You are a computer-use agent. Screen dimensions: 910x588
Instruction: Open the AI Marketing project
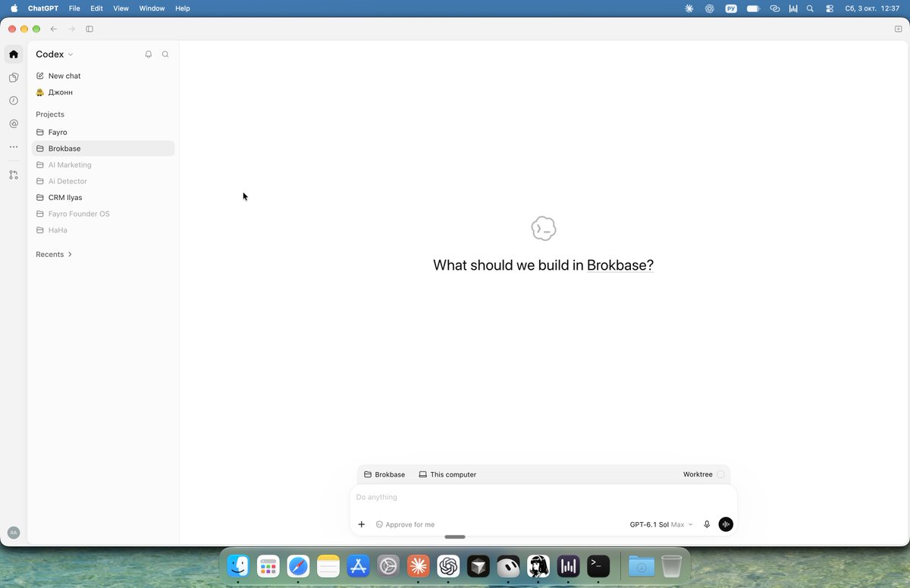click(x=103, y=165)
